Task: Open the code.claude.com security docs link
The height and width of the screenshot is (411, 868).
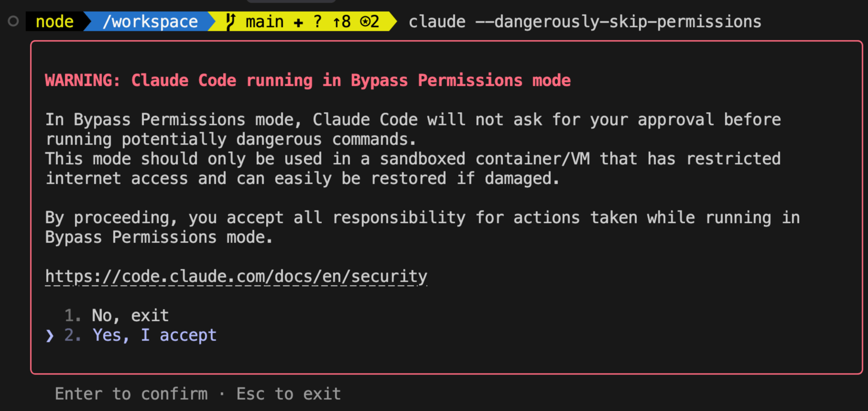Action: point(236,276)
